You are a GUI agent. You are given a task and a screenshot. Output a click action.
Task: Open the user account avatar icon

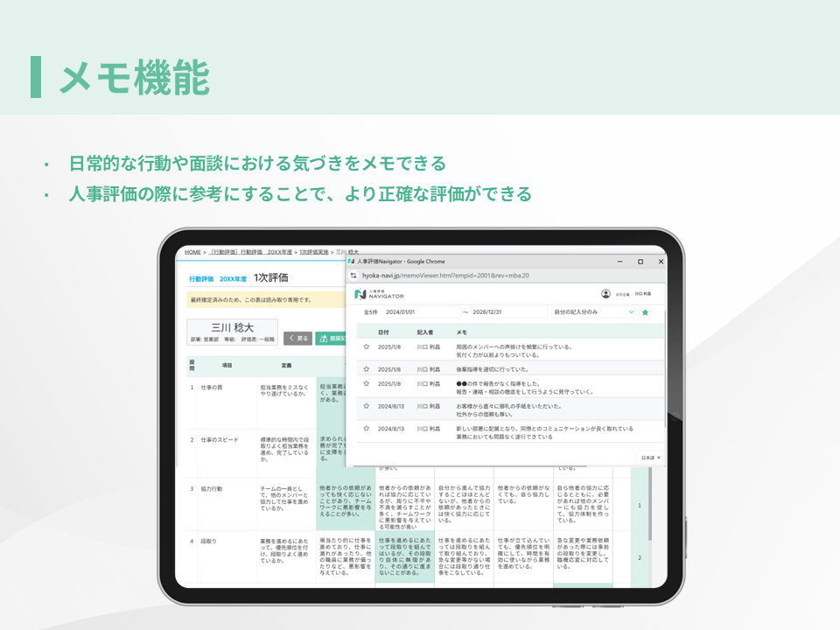tap(605, 294)
